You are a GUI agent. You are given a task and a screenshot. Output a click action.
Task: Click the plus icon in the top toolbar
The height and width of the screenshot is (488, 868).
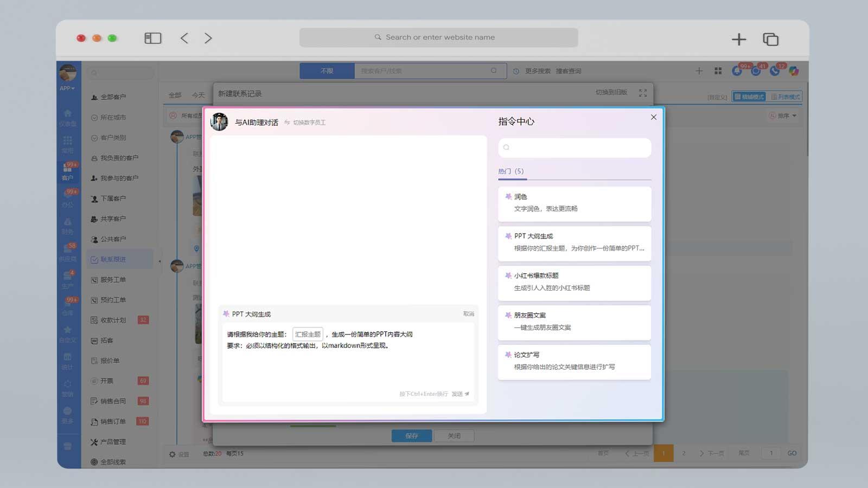point(699,70)
